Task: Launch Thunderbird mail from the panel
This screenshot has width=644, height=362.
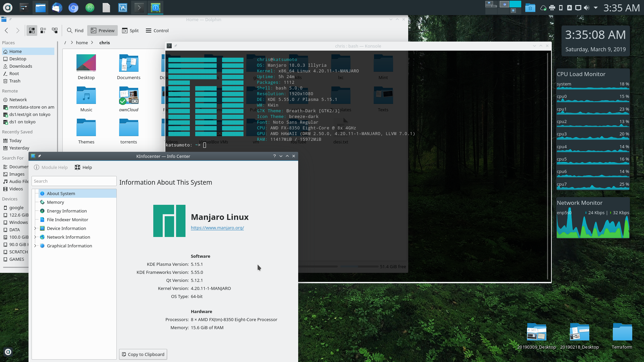Action: tap(57, 7)
